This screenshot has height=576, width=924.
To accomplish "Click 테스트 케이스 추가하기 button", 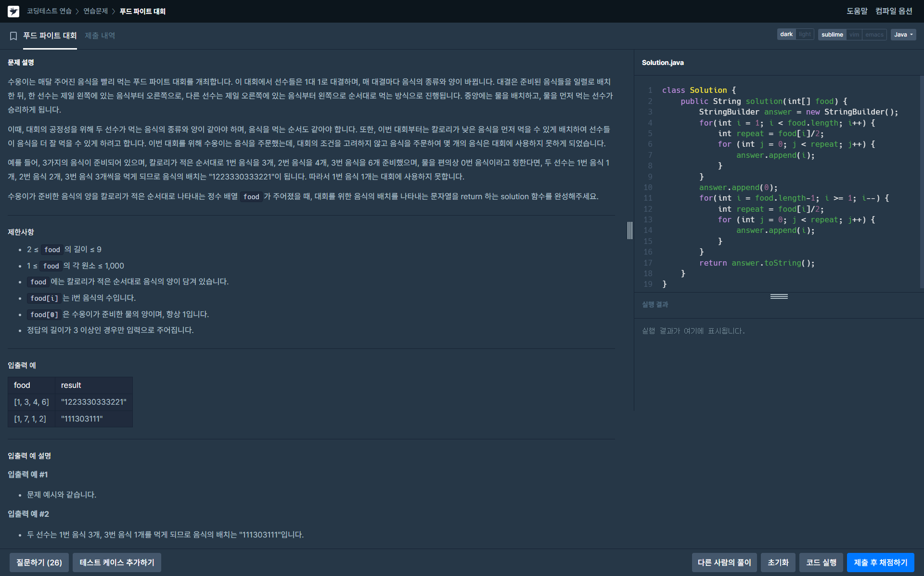I will (x=116, y=562).
